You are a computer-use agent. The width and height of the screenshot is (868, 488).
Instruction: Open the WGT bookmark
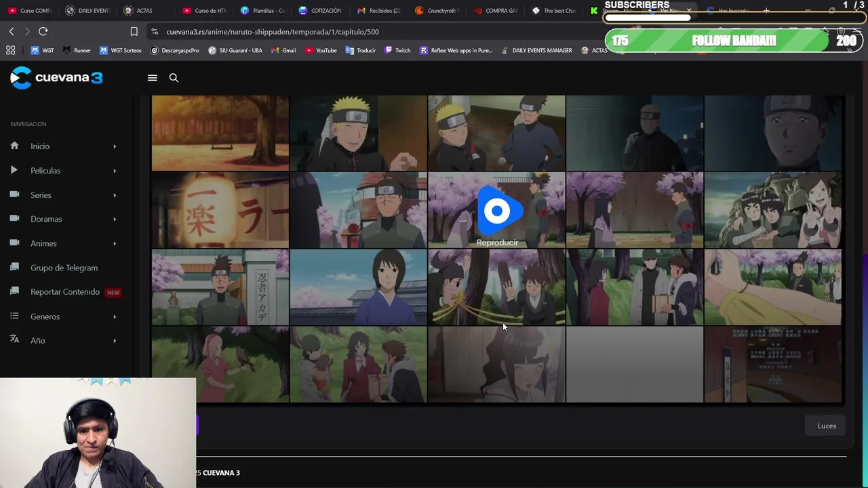coord(42,50)
